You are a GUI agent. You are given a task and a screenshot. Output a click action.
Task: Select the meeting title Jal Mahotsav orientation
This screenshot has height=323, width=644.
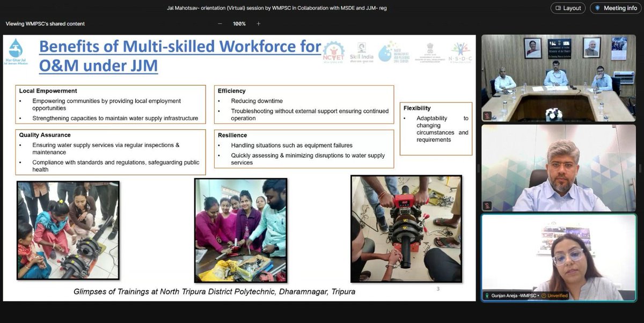click(x=278, y=8)
